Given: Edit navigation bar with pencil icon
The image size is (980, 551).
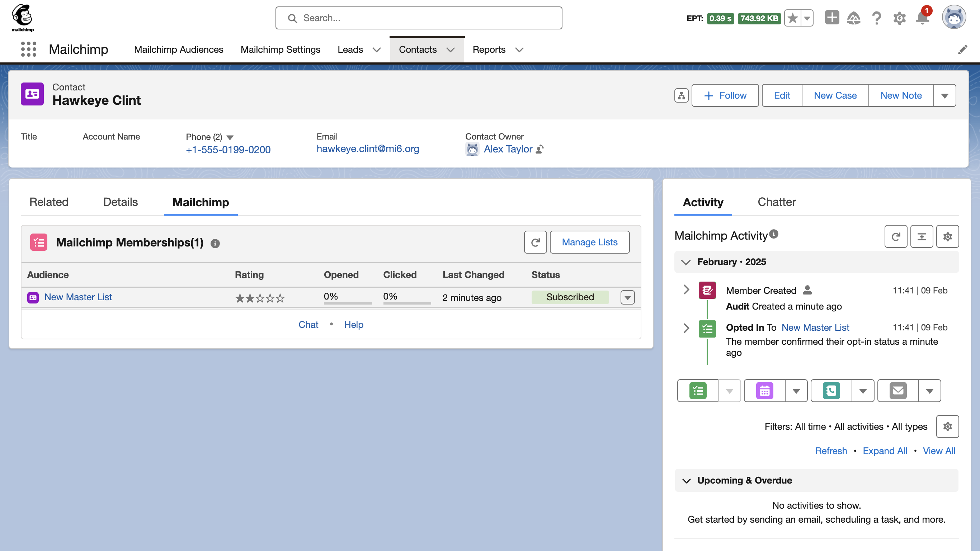Looking at the screenshot, I should pos(962,50).
